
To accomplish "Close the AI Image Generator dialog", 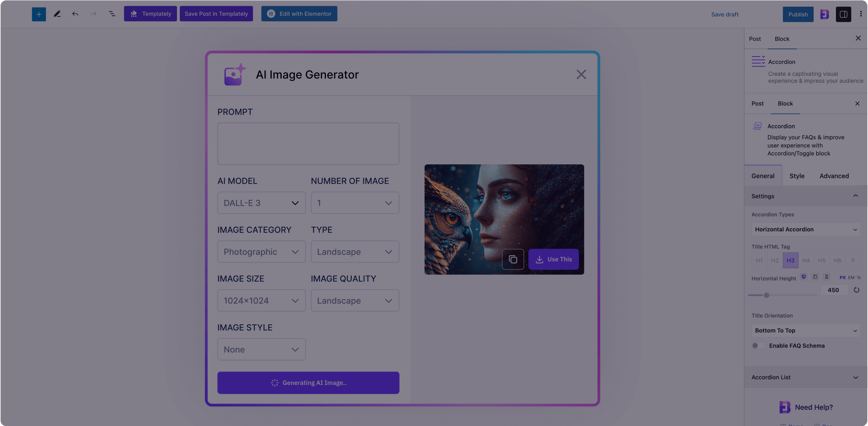I will tap(581, 74).
